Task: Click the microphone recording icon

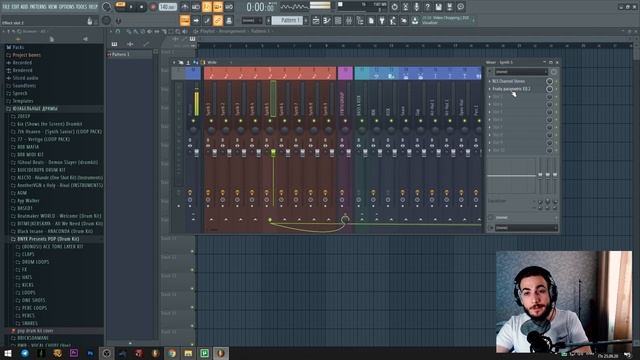Action: pos(416,7)
